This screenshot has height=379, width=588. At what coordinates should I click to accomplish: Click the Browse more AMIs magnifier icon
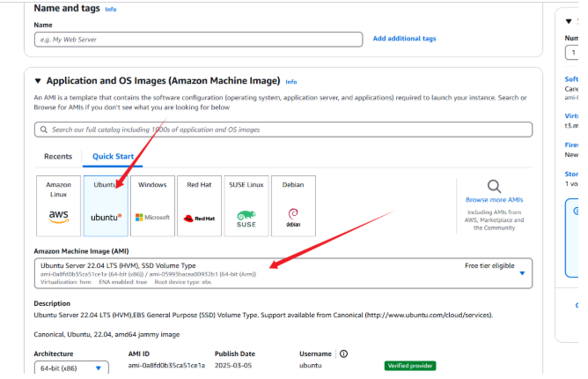click(494, 186)
